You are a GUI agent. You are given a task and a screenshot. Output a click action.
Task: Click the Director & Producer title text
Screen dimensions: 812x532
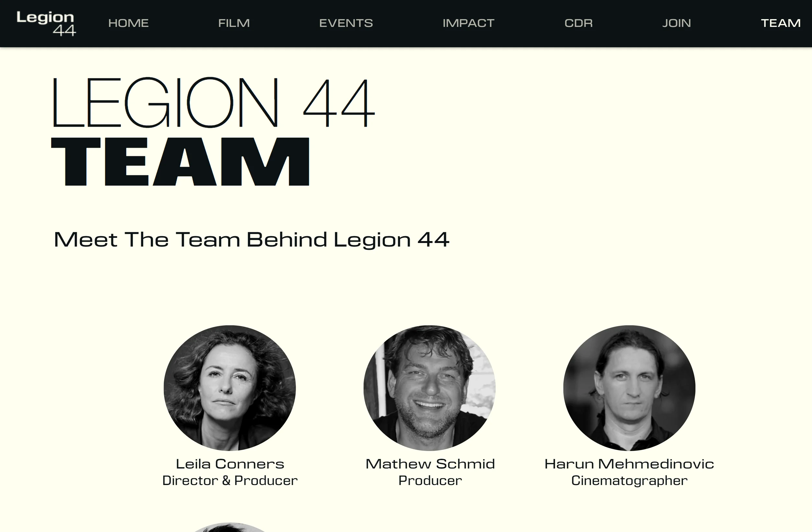[230, 480]
